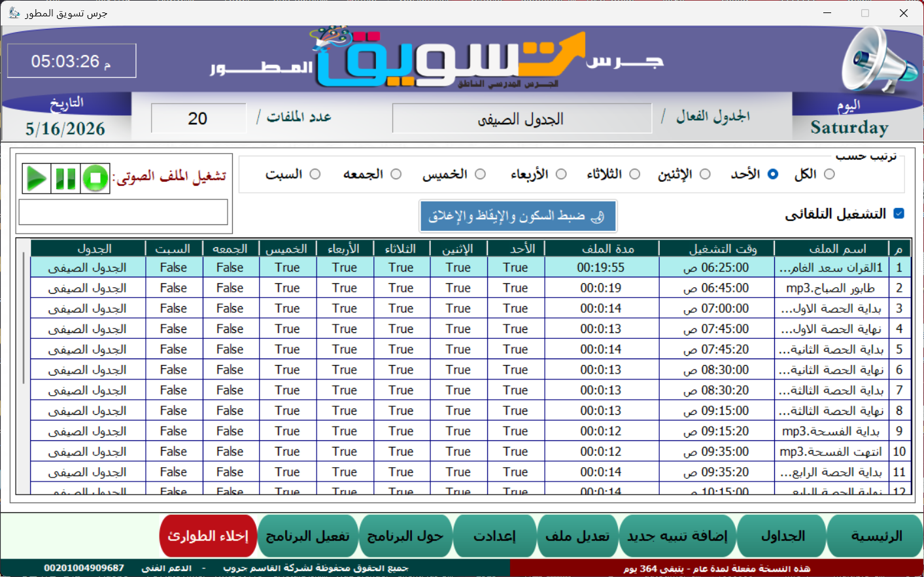Maximize the جرس تسويق المطور window
Image resolution: width=924 pixels, height=577 pixels.
[865, 13]
